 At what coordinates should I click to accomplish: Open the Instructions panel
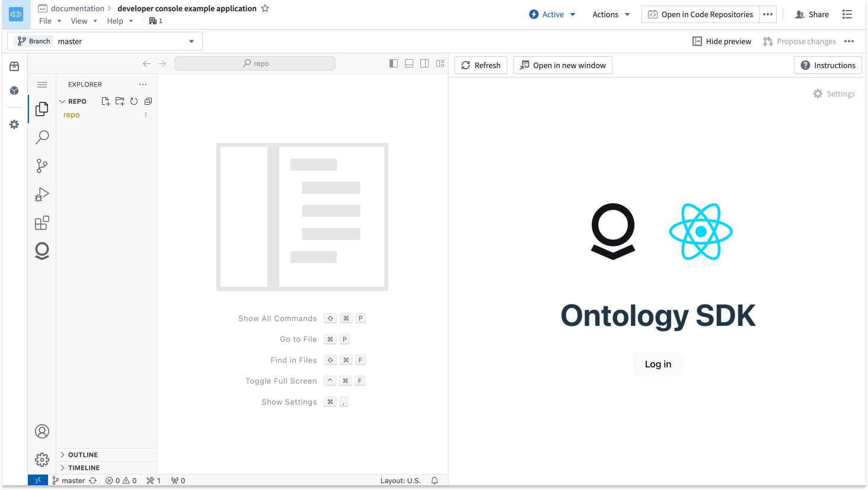click(x=828, y=65)
